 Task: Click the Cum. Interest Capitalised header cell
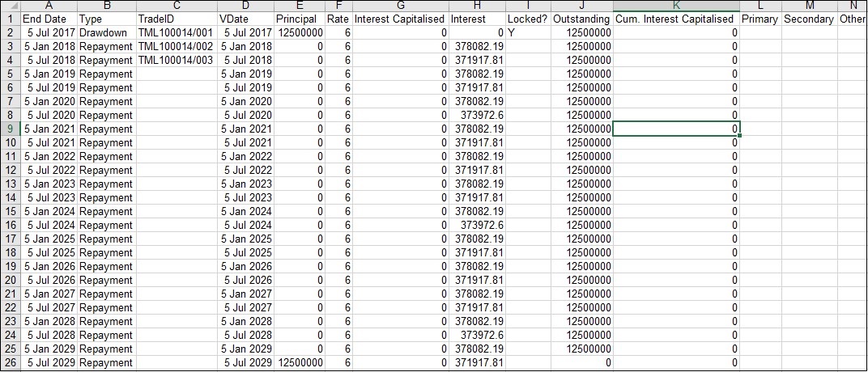tap(676, 19)
